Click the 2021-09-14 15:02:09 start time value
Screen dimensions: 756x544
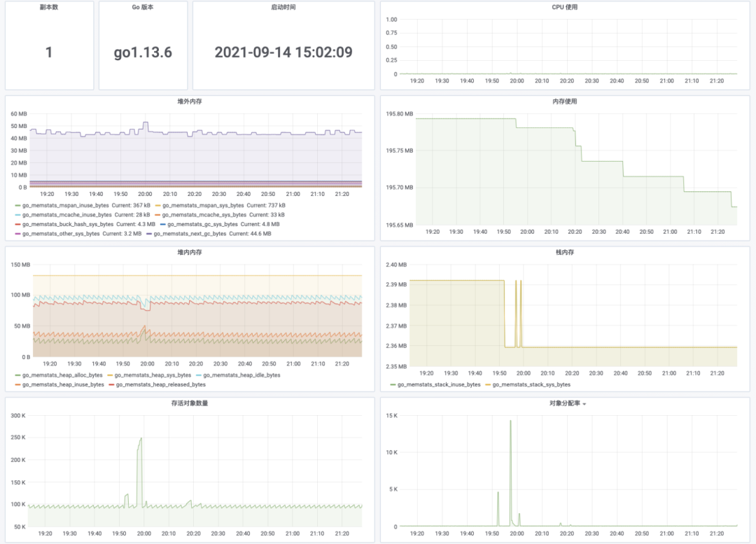point(283,52)
